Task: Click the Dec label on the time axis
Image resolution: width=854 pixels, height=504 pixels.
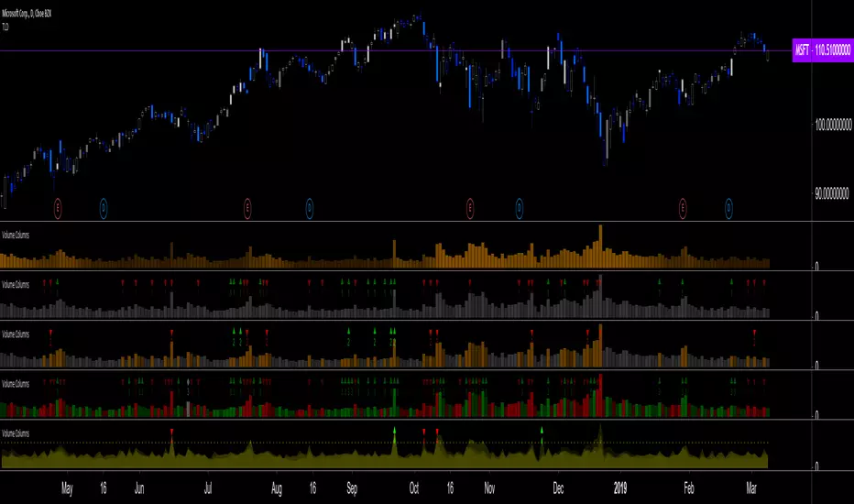Action: (558, 488)
